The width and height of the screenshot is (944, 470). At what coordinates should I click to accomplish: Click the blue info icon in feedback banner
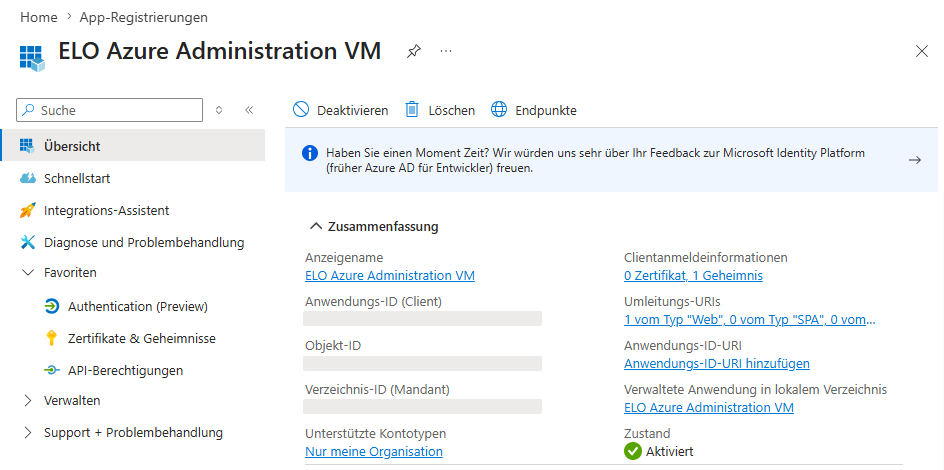coord(309,153)
